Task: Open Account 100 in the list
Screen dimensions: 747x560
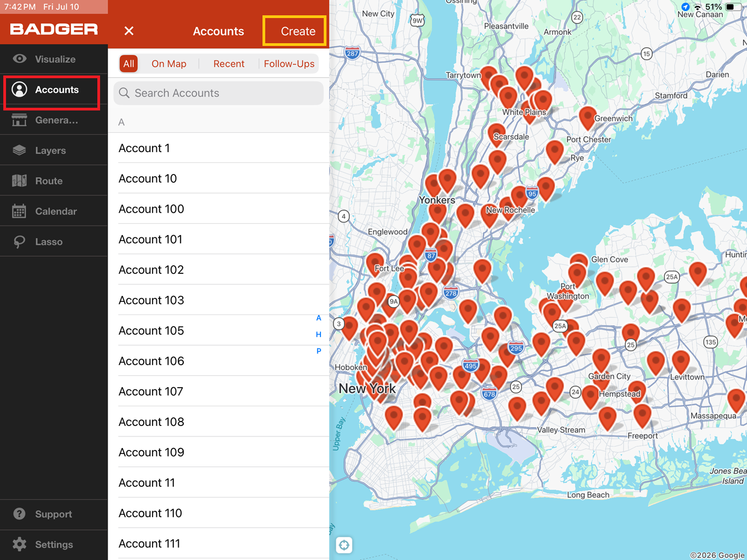Action: click(219, 209)
